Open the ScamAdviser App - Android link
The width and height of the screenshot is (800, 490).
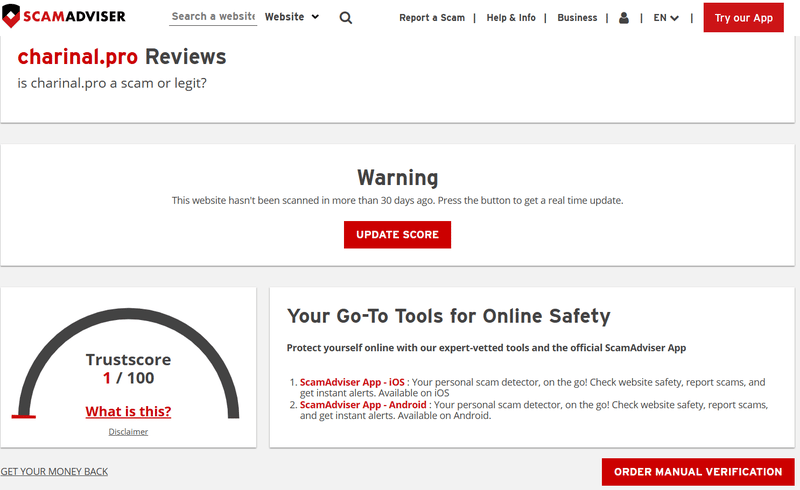[363, 405]
